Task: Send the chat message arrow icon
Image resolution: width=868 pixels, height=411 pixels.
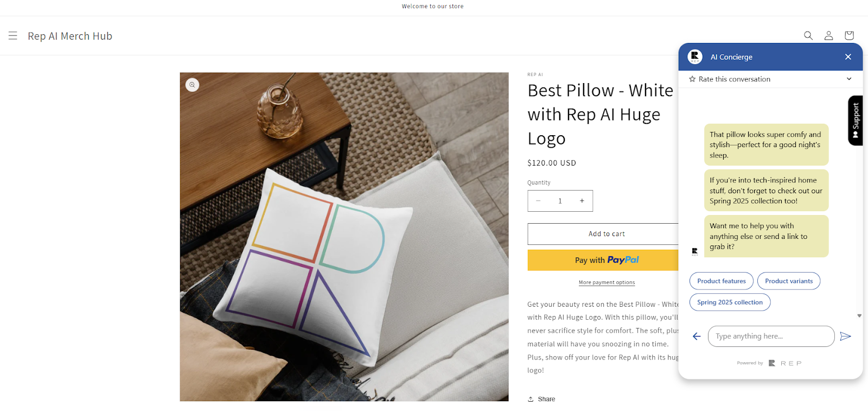Action: tap(845, 337)
